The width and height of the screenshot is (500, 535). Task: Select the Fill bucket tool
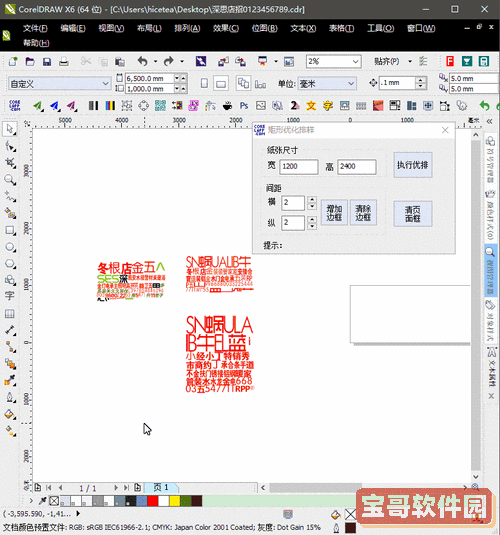[x=10, y=415]
